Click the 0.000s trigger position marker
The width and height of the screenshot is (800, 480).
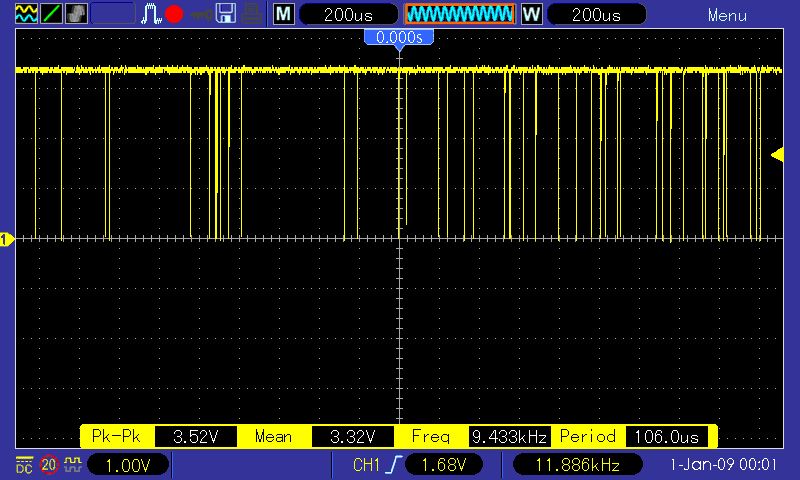pos(399,37)
